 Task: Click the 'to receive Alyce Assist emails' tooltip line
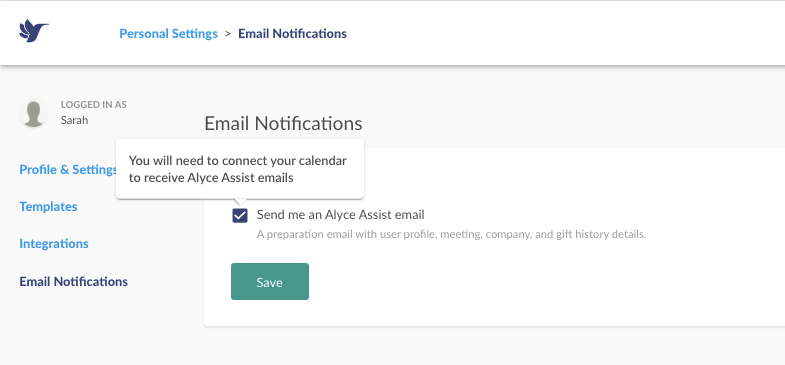pyautogui.click(x=211, y=178)
